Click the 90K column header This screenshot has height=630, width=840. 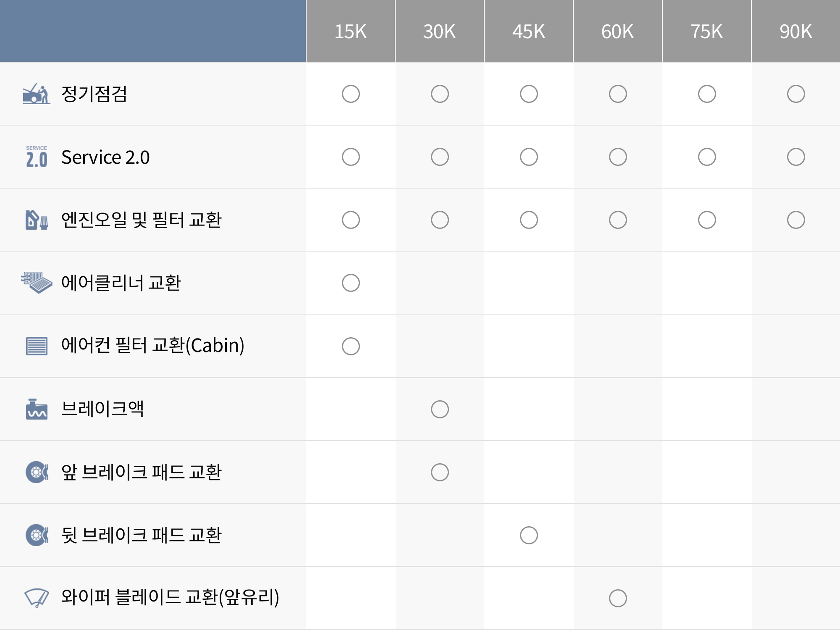[x=796, y=31]
